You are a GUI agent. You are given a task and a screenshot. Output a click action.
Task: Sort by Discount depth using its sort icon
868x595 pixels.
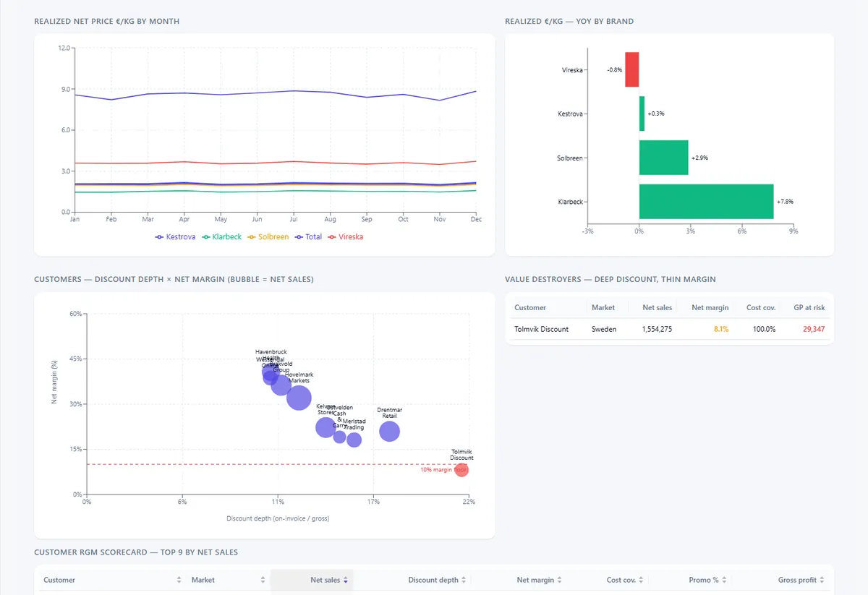(464, 580)
